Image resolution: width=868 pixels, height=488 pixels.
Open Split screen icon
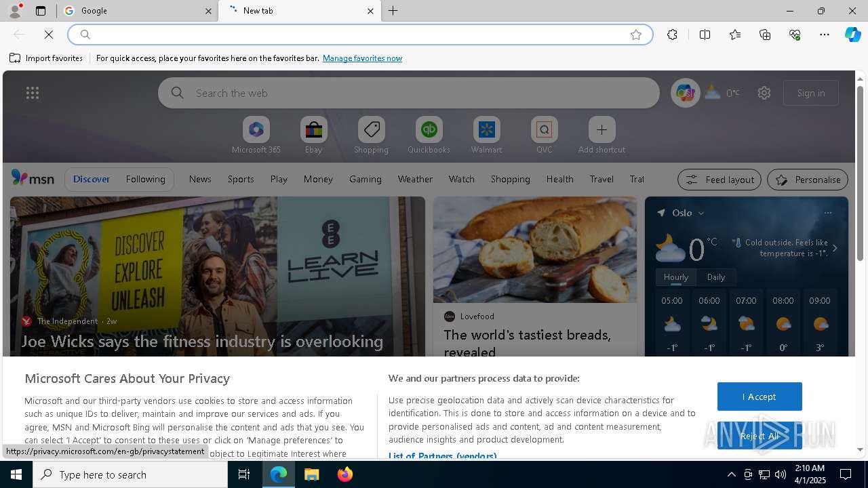705,35
